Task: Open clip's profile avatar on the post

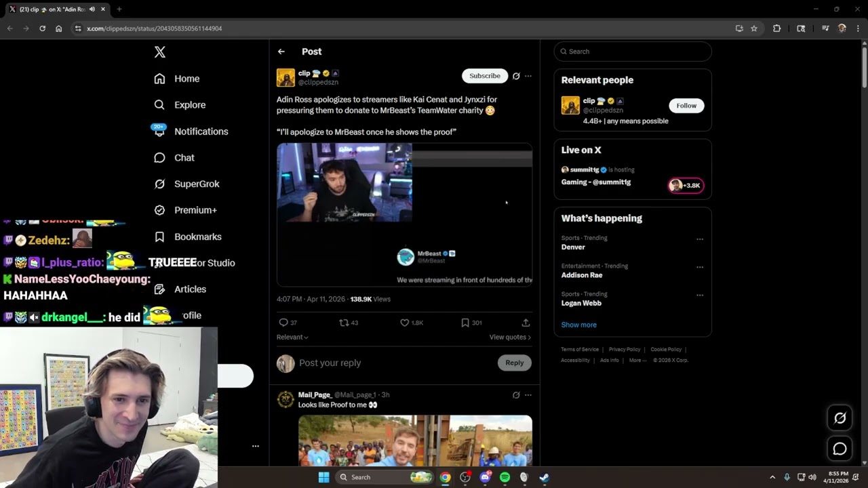Action: click(x=285, y=77)
